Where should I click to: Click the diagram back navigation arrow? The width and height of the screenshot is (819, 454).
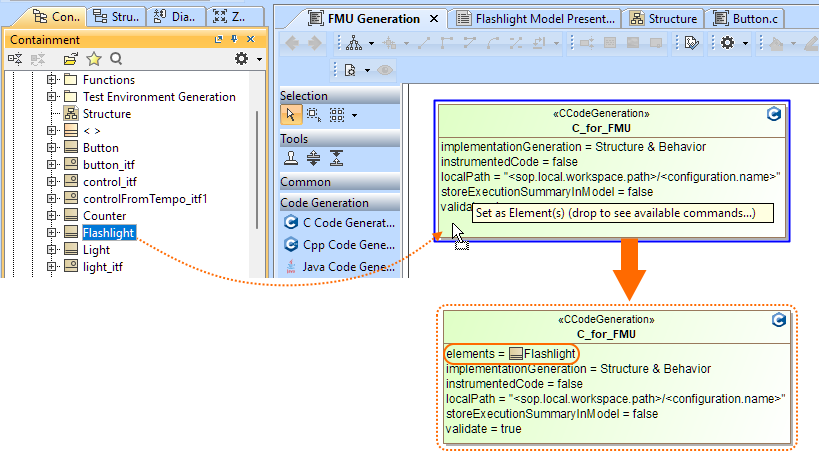(x=292, y=43)
